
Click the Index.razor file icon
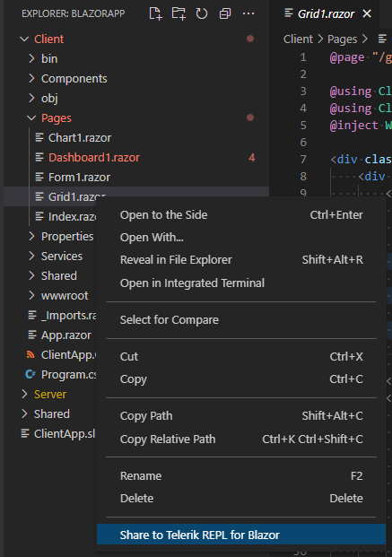point(39,216)
